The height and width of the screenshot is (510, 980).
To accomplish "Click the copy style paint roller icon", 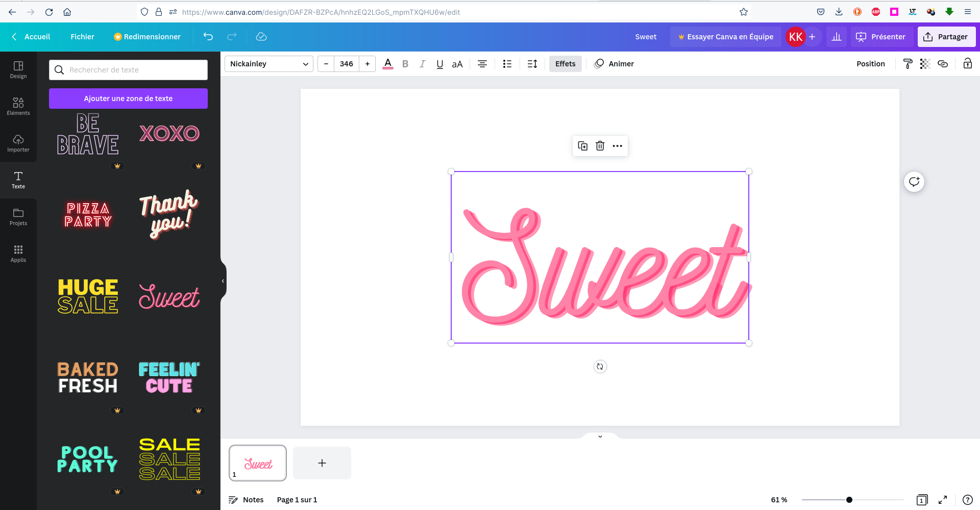I will click(908, 64).
